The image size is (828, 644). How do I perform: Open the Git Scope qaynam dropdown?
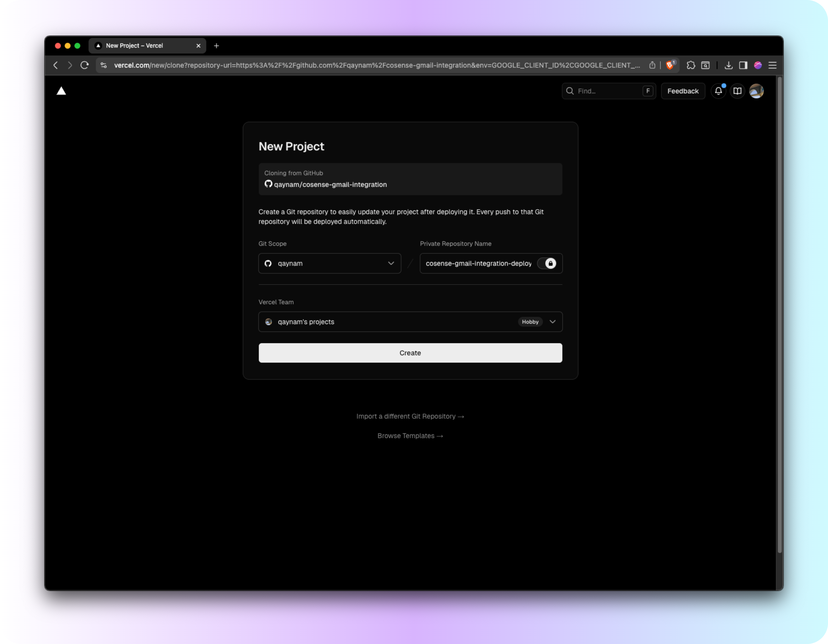click(329, 264)
